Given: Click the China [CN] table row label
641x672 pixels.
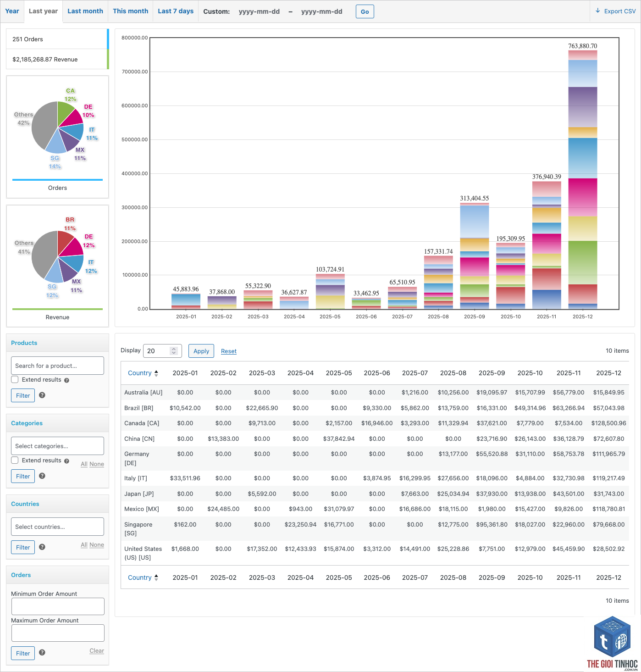Looking at the screenshot, I should pyautogui.click(x=139, y=439).
